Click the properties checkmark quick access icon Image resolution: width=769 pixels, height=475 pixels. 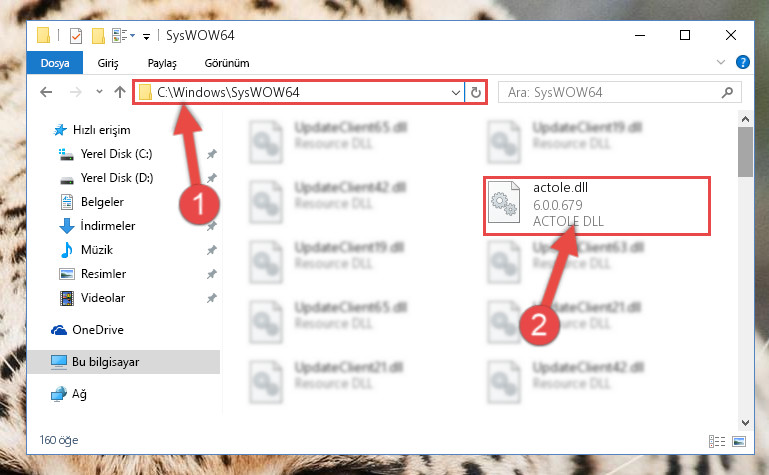coord(76,36)
